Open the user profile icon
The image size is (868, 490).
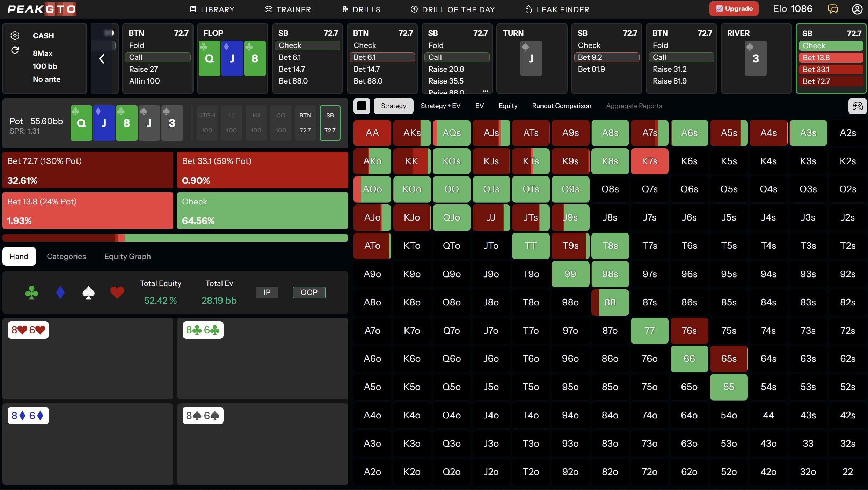click(857, 9)
